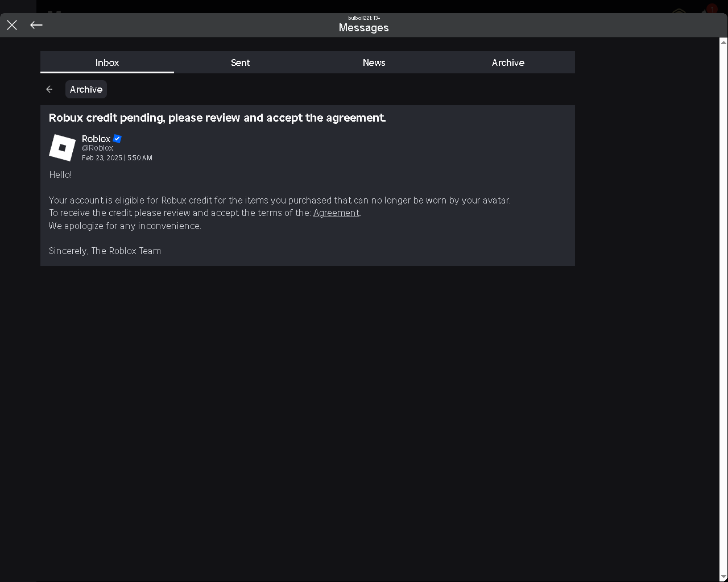Click the Feb 23, 2025 timestamp
Image resolution: width=728 pixels, height=582 pixels.
point(117,158)
